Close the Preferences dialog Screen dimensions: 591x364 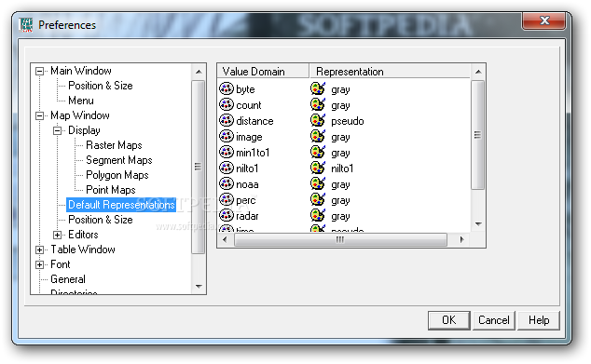click(x=543, y=20)
